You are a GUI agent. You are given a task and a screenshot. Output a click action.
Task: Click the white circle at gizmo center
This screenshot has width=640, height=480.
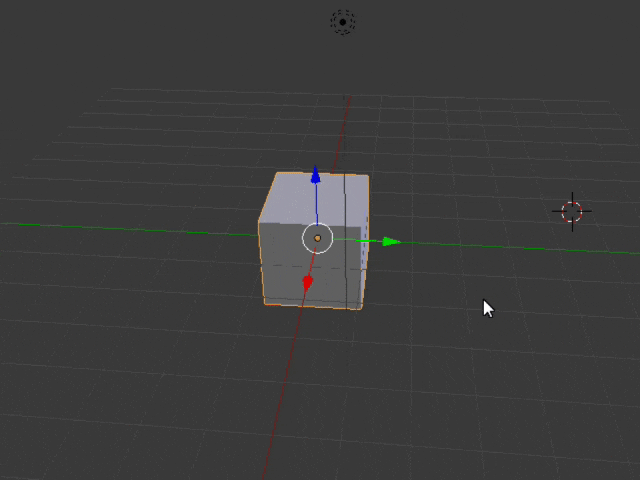318,238
